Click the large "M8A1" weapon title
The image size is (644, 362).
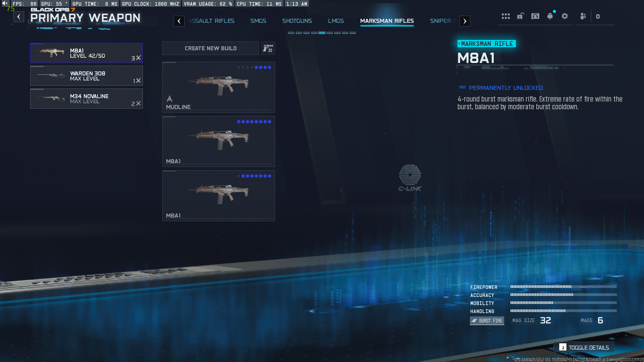pos(476,58)
